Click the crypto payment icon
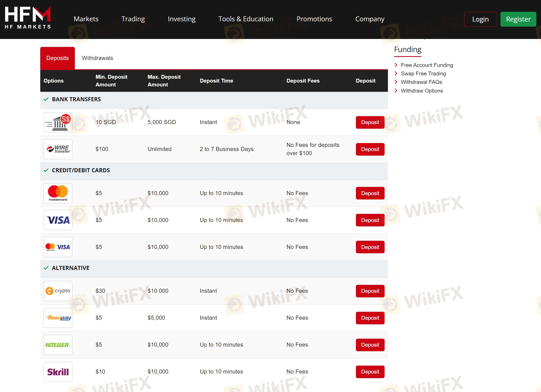541x392 pixels. pyautogui.click(x=58, y=291)
